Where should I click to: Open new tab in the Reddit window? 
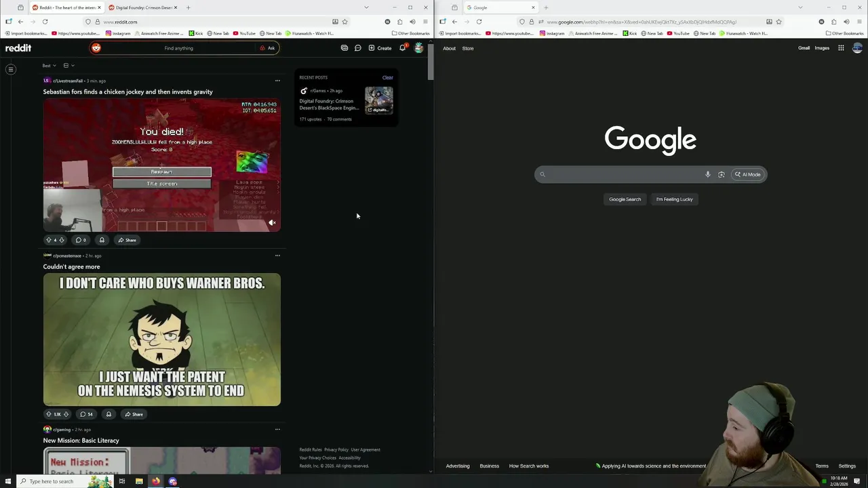[188, 7]
